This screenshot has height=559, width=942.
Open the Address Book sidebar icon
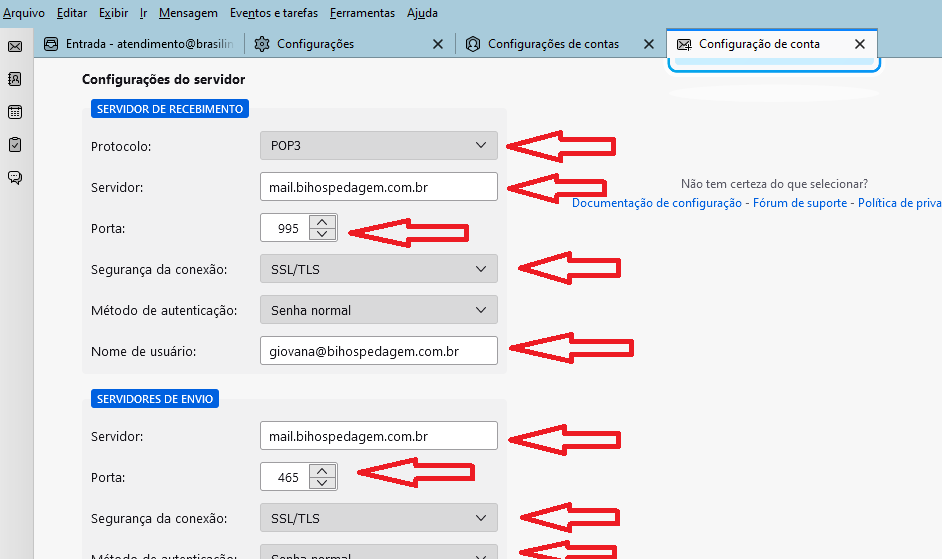(15, 79)
